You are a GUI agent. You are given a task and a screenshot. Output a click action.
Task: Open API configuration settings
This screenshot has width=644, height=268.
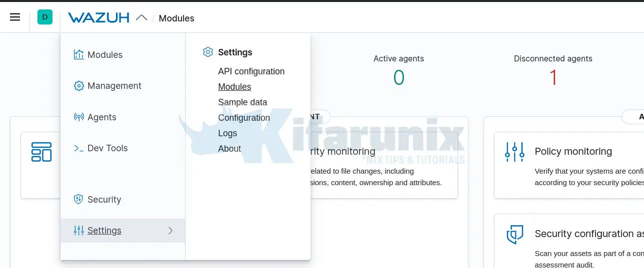[x=251, y=71]
